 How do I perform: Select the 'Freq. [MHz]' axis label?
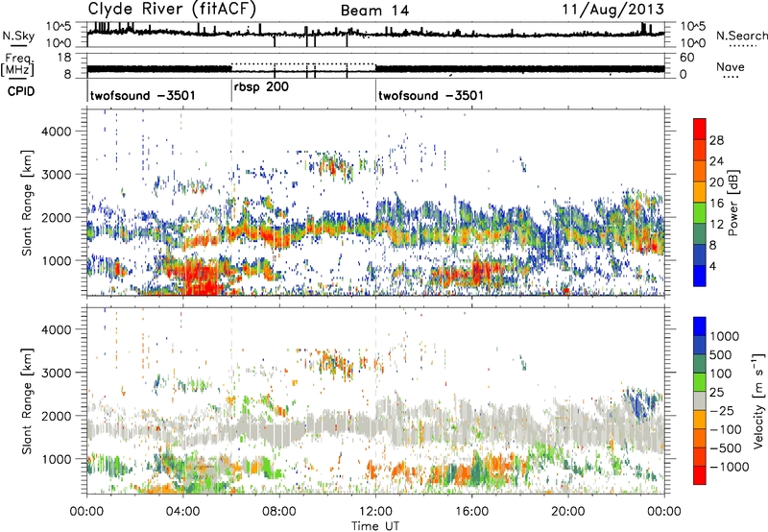pos(18,65)
